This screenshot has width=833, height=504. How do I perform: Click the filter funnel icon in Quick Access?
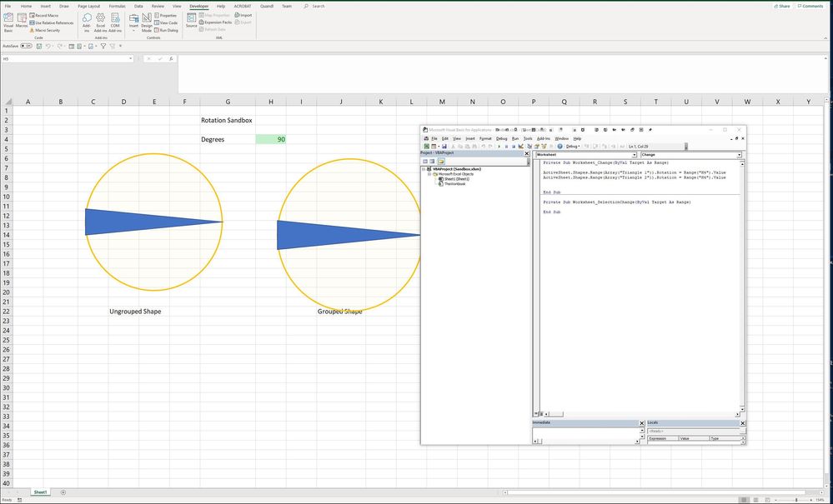pyautogui.click(x=103, y=46)
